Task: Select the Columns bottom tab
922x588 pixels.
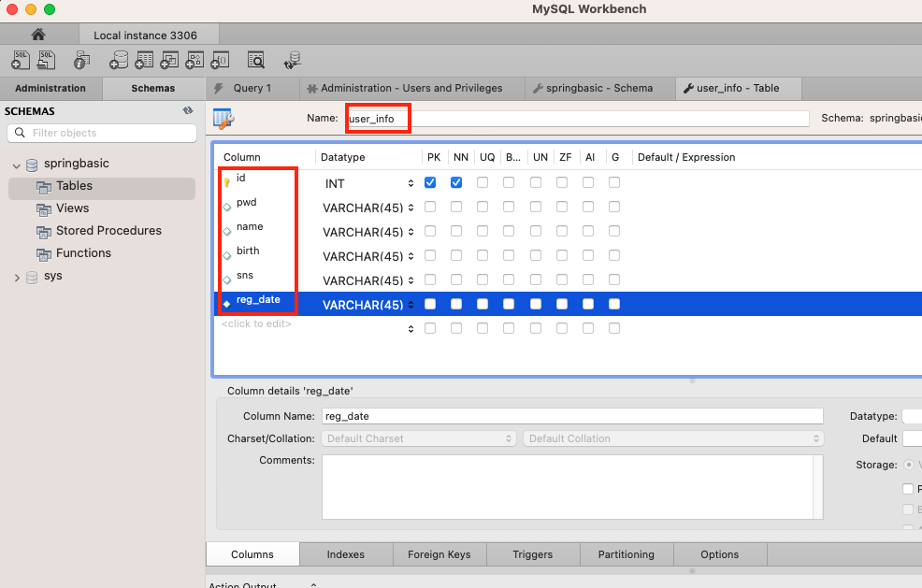Action: (252, 554)
